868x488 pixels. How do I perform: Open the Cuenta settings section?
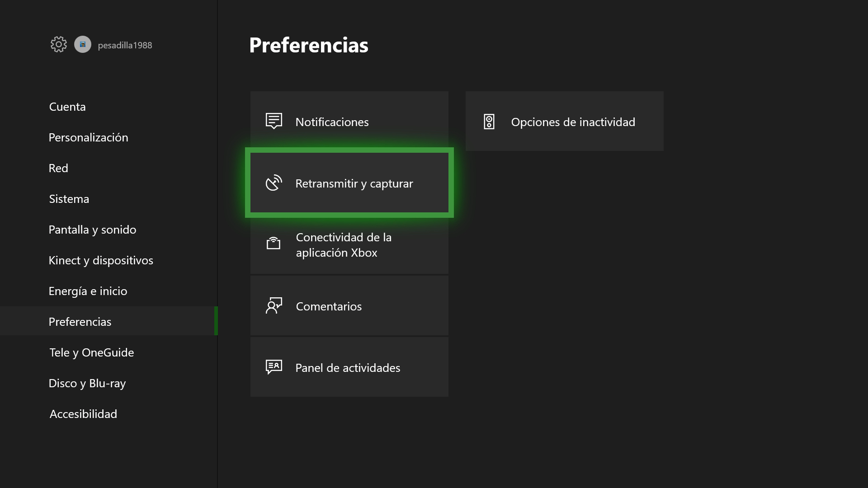67,107
